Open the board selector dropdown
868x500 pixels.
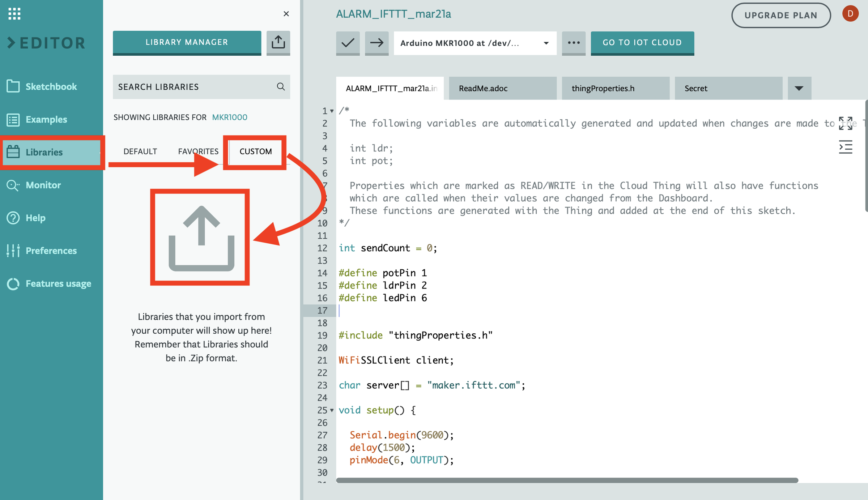(475, 43)
